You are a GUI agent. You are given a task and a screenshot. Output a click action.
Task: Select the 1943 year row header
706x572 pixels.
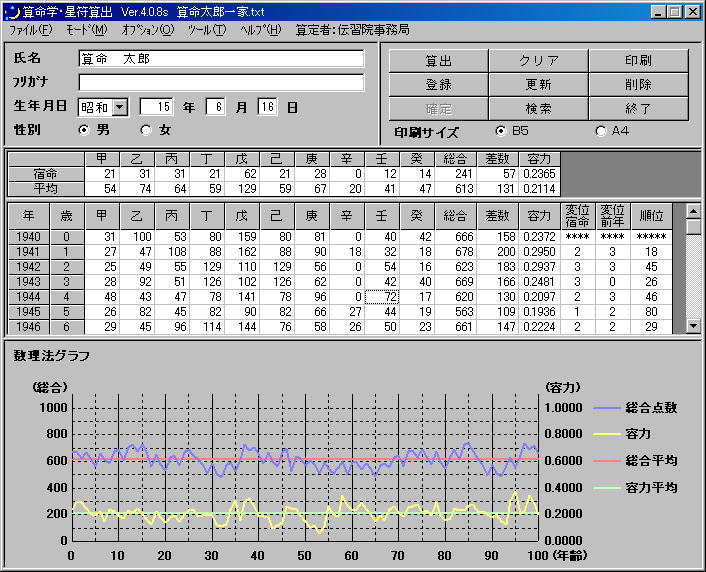[x=28, y=282]
